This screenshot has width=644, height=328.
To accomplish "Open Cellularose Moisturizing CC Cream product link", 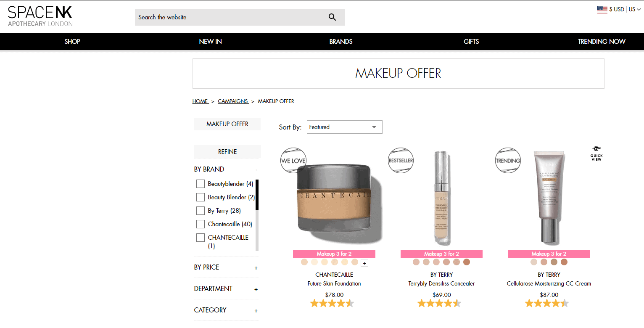I will point(549,283).
